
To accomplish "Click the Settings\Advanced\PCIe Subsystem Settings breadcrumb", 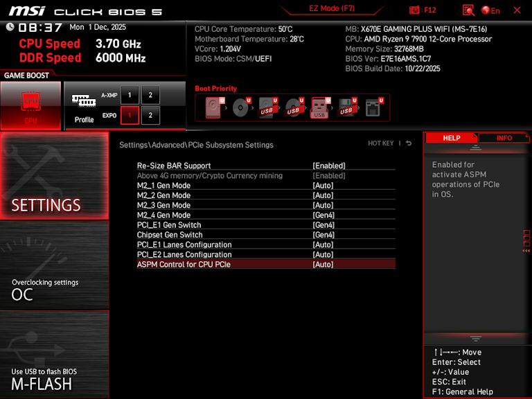I will click(196, 145).
